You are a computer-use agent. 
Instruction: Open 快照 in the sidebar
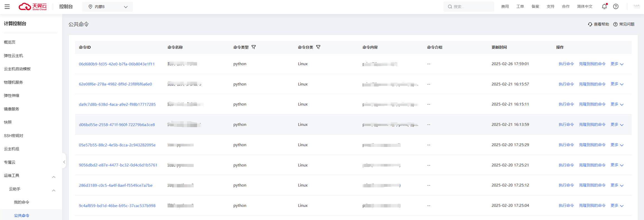click(x=8, y=122)
